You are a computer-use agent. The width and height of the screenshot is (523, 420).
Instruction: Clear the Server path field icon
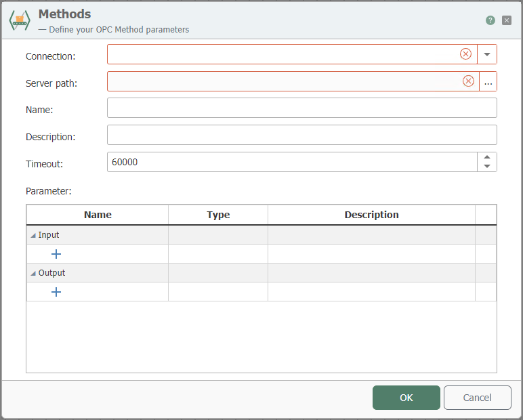point(468,81)
